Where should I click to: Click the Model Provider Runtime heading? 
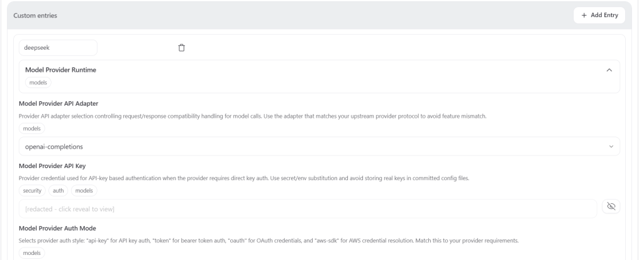(x=60, y=70)
